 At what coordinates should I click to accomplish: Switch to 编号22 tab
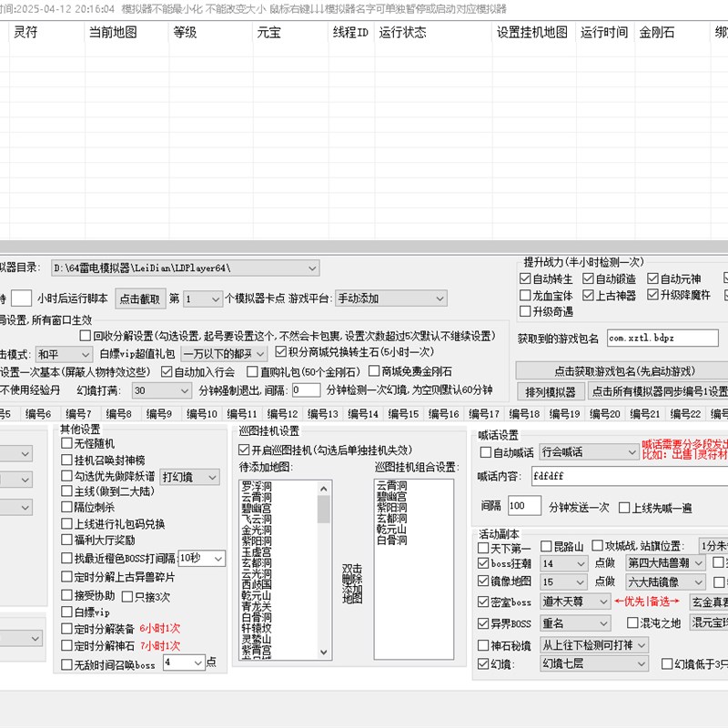[685, 414]
